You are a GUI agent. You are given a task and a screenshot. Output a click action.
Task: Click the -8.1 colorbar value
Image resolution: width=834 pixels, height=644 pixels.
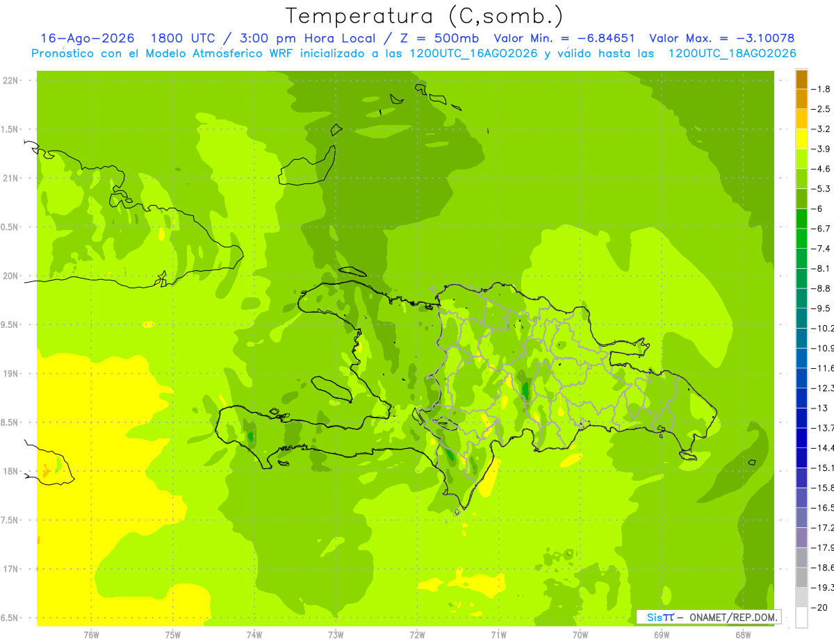(821, 268)
